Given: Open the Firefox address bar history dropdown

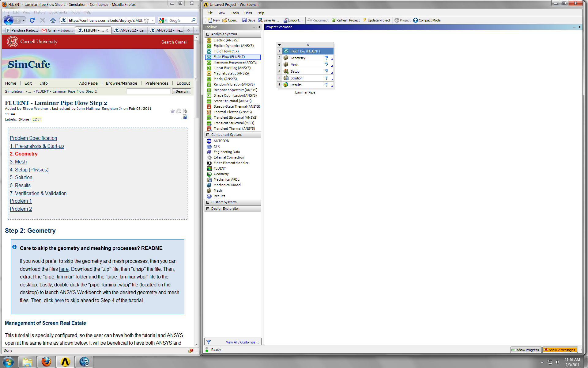Looking at the screenshot, I should [153, 20].
